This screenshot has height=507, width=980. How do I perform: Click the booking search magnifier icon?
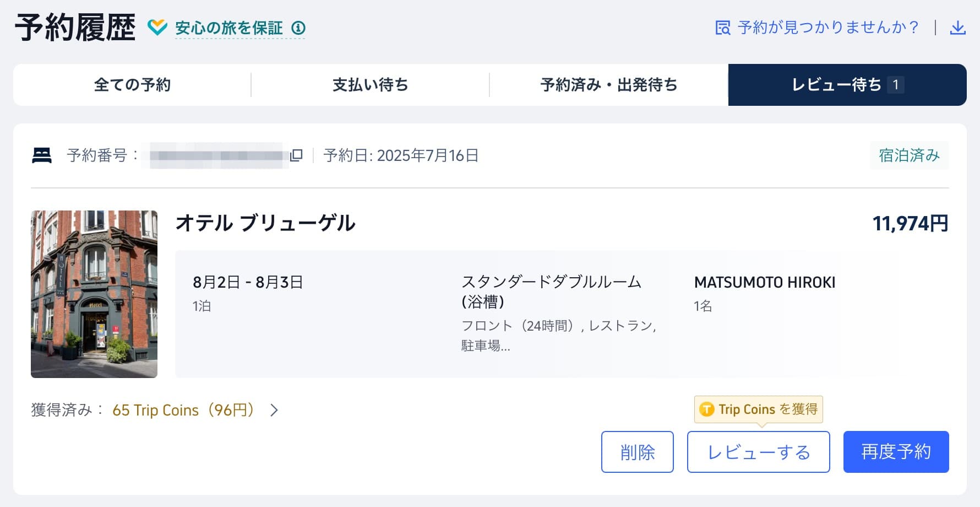[722, 28]
